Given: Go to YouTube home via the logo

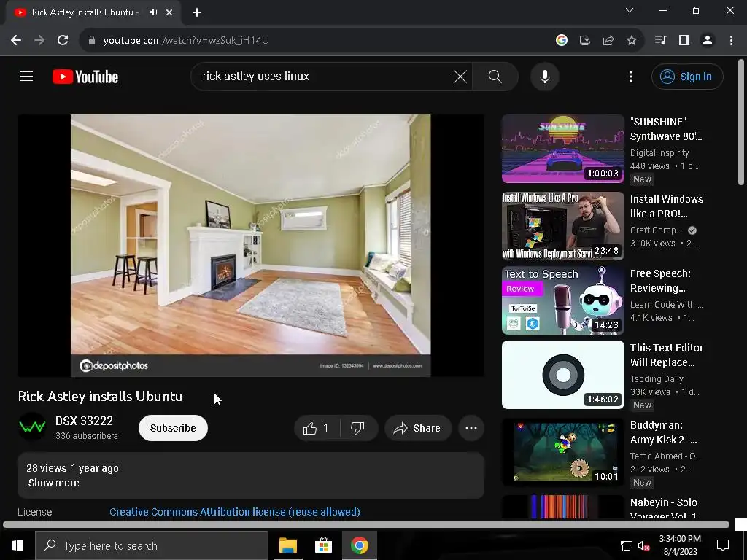Looking at the screenshot, I should [85, 77].
